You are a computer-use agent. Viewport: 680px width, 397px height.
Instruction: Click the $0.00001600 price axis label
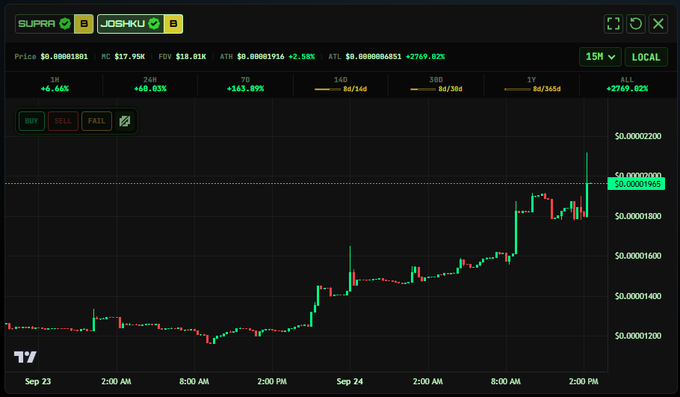click(638, 256)
